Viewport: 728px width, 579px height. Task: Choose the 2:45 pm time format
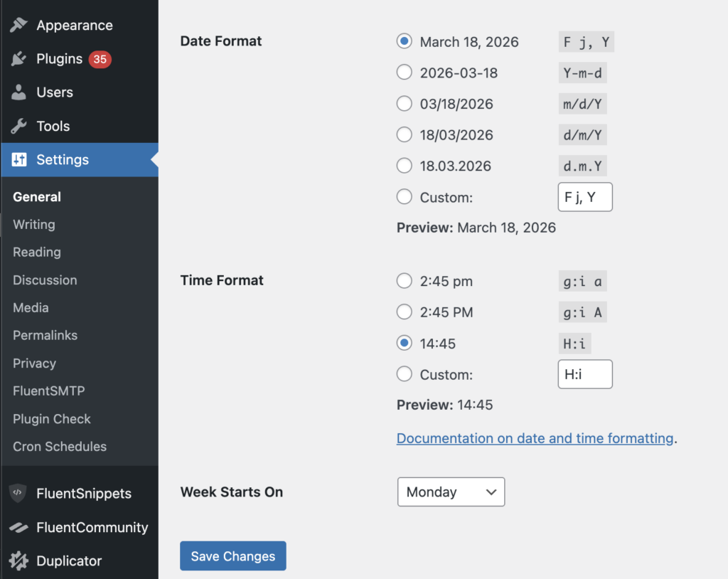[405, 281]
